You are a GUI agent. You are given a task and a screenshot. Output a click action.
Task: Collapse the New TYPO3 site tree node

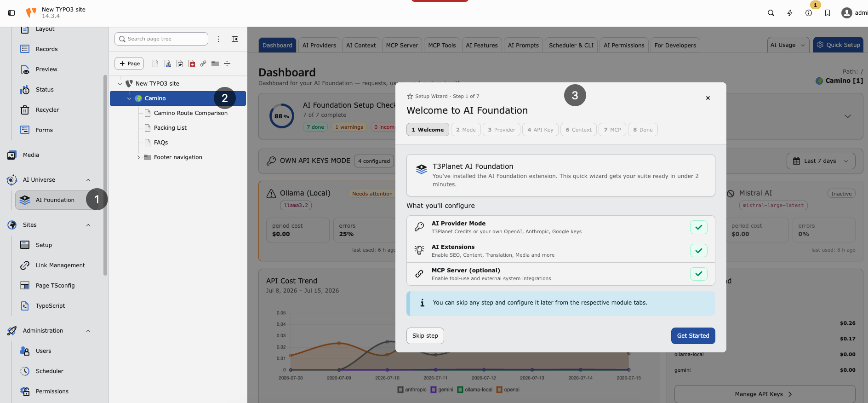point(120,84)
